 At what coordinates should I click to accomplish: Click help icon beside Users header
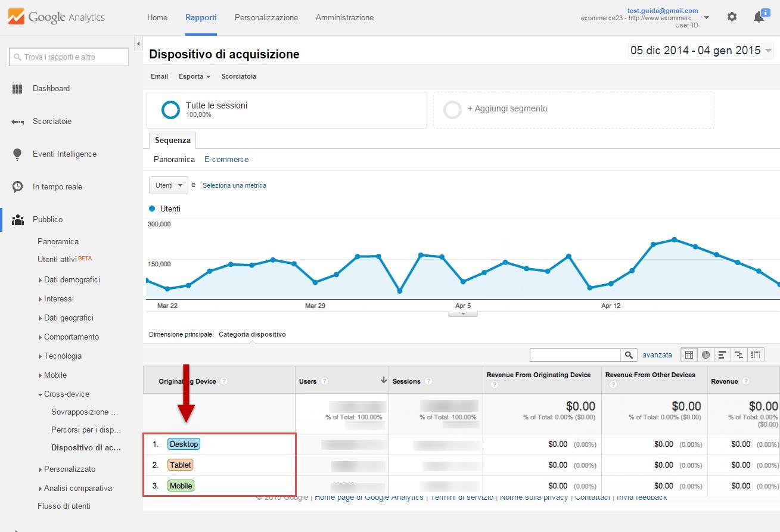(324, 381)
